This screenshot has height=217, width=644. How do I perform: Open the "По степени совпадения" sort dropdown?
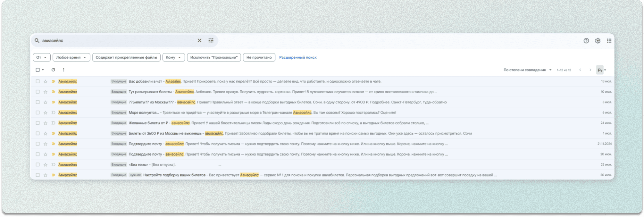[527, 70]
